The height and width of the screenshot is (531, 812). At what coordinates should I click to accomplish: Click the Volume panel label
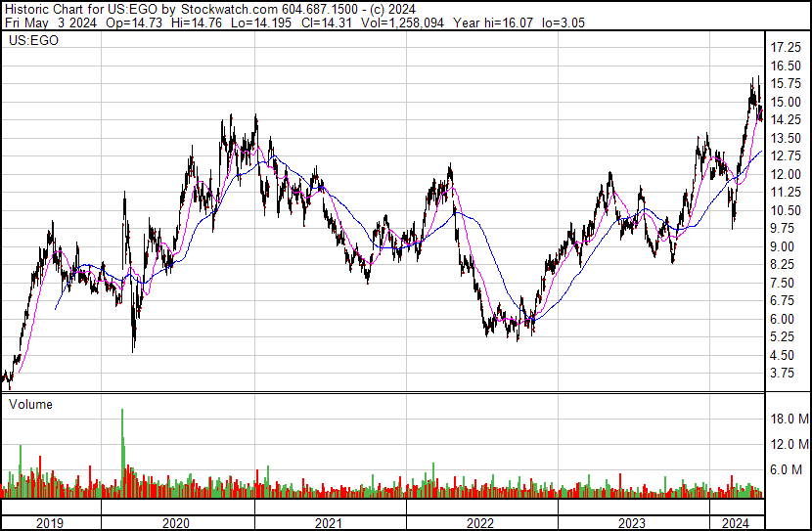30,404
